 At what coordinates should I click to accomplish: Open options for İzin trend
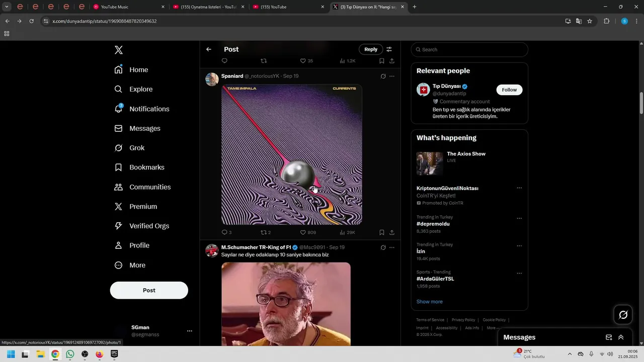coord(519,246)
